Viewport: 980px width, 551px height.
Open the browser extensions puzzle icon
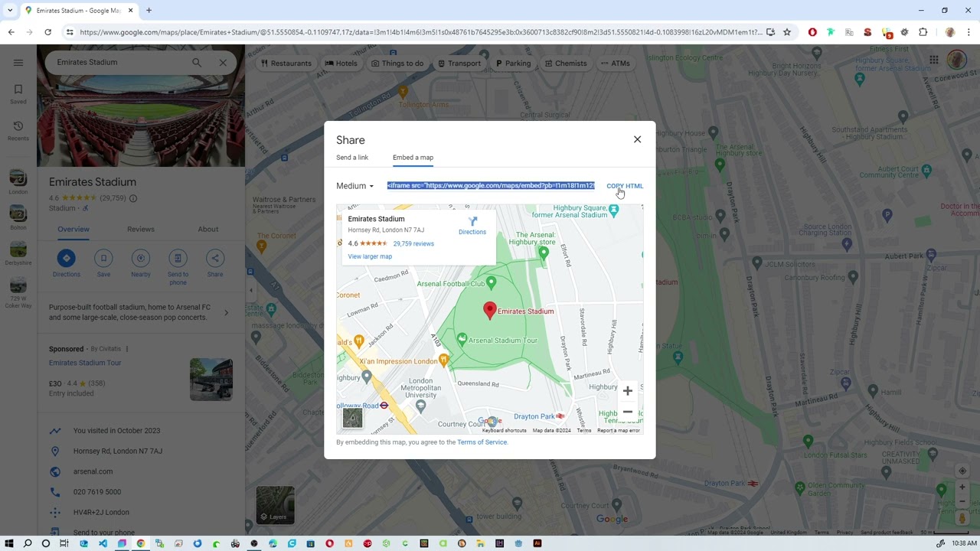[x=923, y=32]
